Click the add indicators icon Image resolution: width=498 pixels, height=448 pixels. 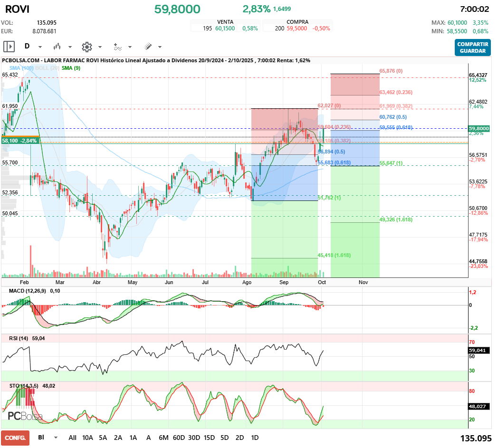[x=117, y=47]
